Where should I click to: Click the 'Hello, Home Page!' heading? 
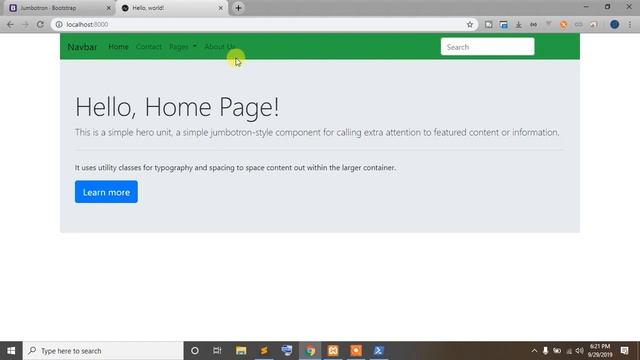pyautogui.click(x=177, y=107)
